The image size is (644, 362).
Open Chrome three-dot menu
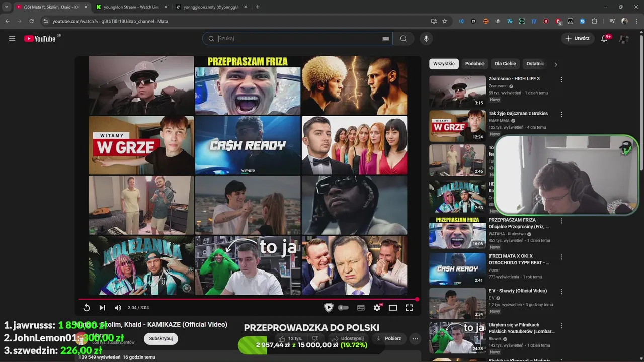pyautogui.click(x=636, y=21)
